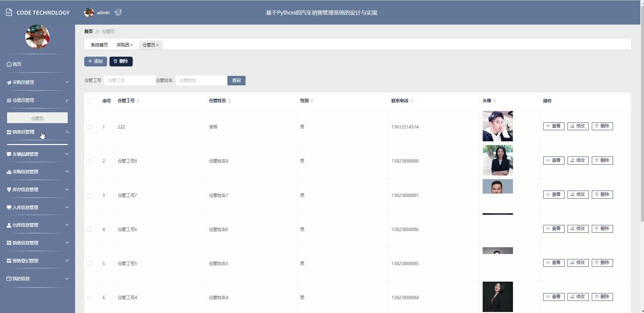This screenshot has height=313, width=644.
Task: Check the row checkbox for 李辉
Action: click(89, 127)
